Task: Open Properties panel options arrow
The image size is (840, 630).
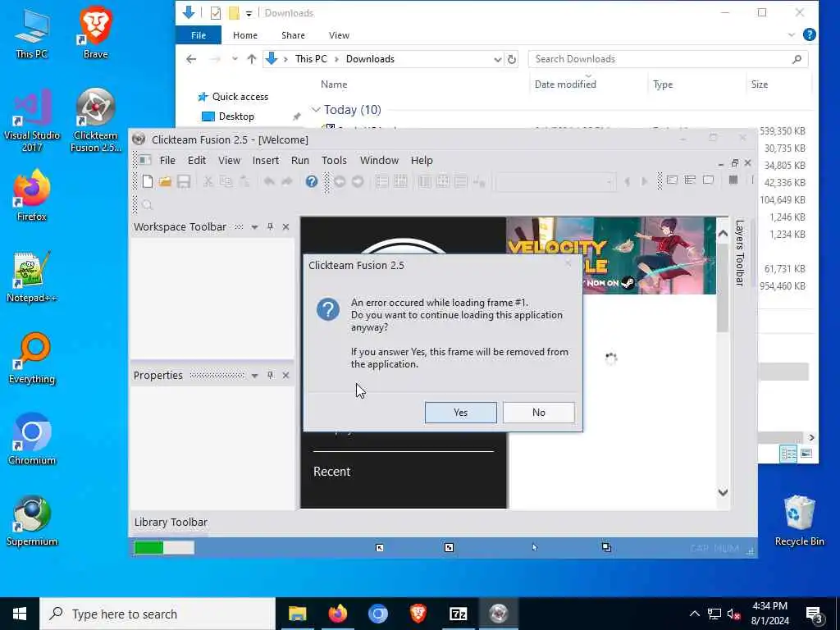Action: pos(254,376)
